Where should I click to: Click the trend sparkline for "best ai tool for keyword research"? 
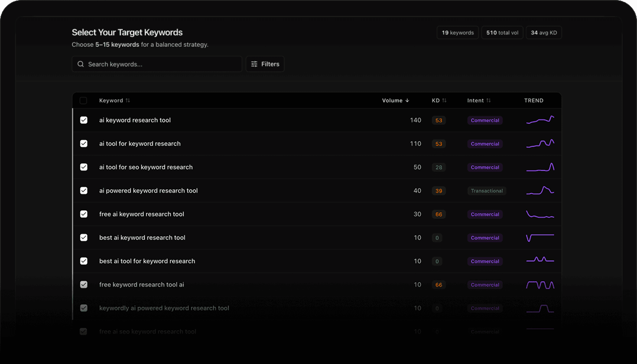pos(540,260)
